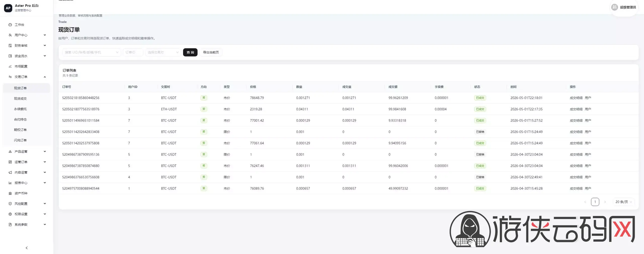Image resolution: width=644 pixels, height=254 pixels.
Task: Click the 权限设置 gear icon
Action: click(10, 214)
